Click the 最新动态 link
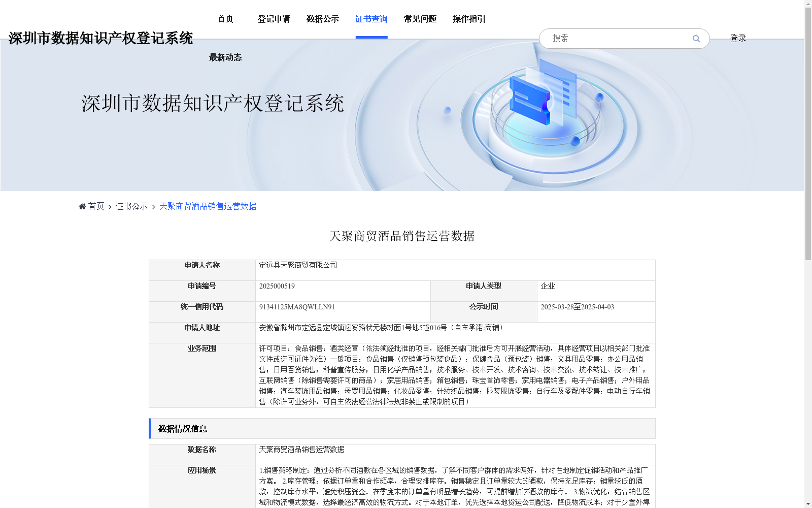The height and width of the screenshot is (508, 812). tap(225, 57)
